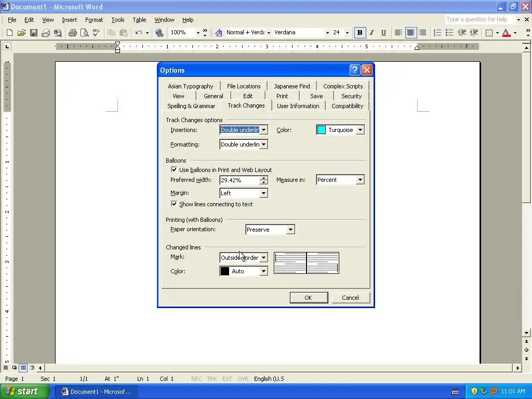The image size is (532, 399).
Task: Open the Styles and Formatting icon
Action: (x=219, y=33)
